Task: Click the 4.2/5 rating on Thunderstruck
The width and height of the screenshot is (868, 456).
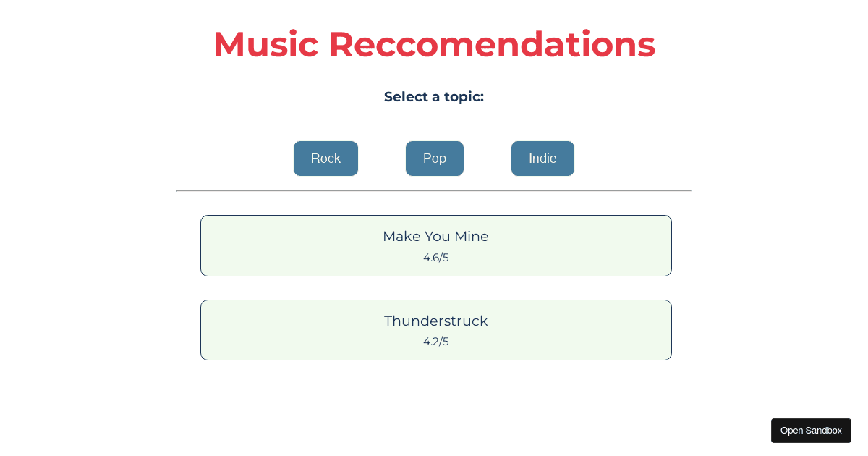Action: [435, 341]
